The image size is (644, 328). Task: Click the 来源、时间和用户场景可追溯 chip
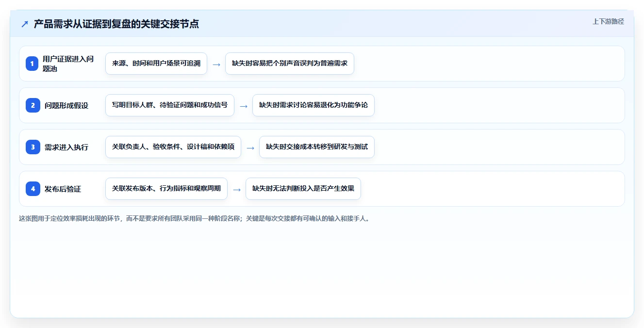[156, 64]
